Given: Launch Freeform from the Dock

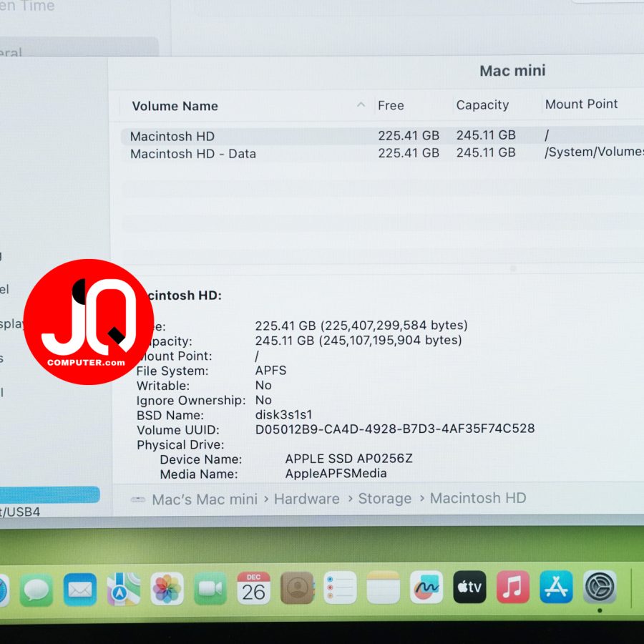Looking at the screenshot, I should (x=426, y=587).
